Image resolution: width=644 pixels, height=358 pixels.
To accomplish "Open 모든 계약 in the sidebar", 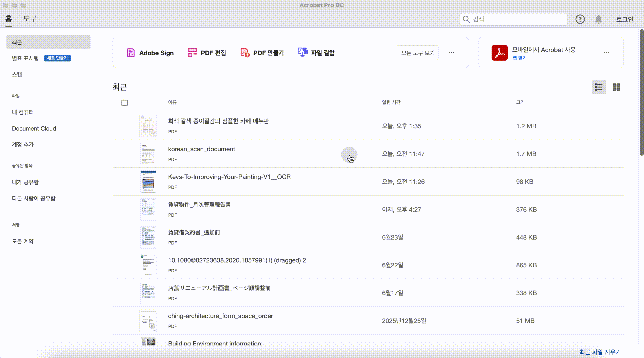I will (x=23, y=241).
